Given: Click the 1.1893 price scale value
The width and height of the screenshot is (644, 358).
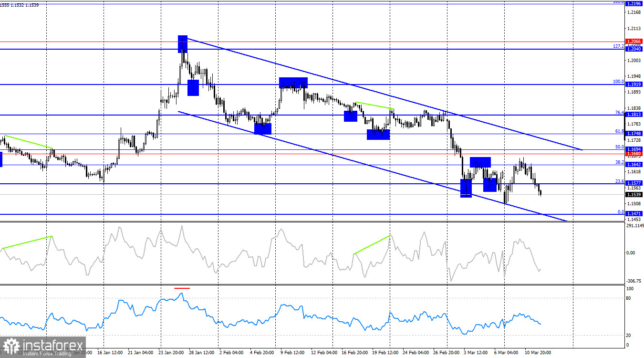Looking at the screenshot, I should (x=634, y=92).
